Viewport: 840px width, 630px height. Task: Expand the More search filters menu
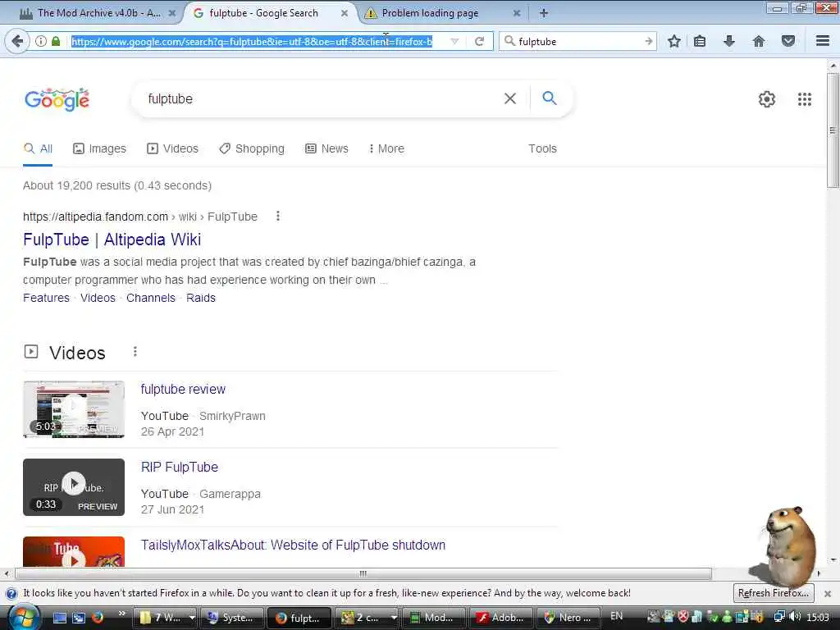[x=386, y=149]
